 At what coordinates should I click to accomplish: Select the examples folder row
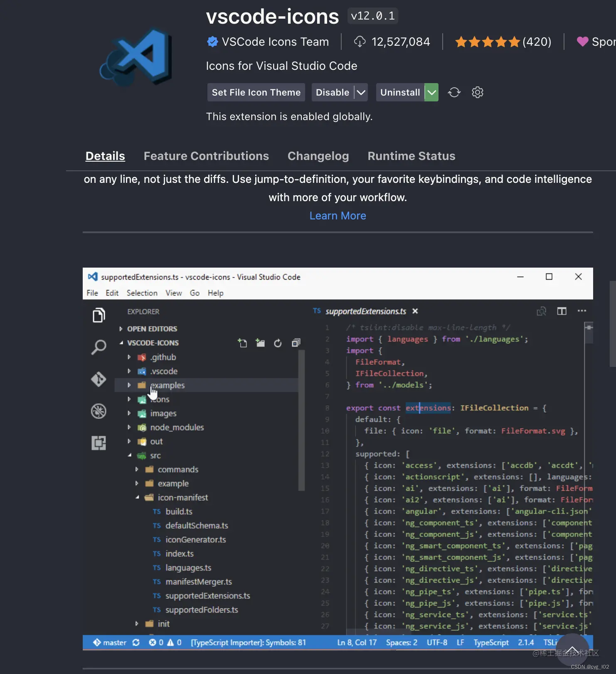point(207,385)
